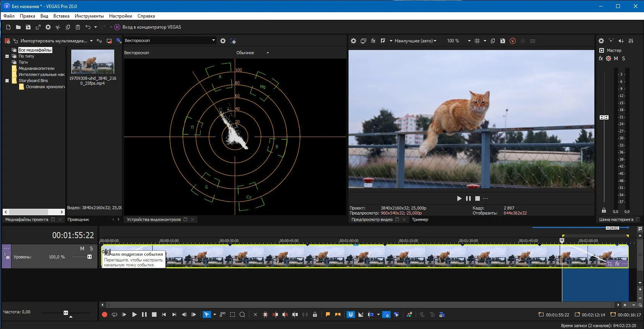Mute the video track with M
Viewport: 644px width, 329px height.
(x=82, y=248)
